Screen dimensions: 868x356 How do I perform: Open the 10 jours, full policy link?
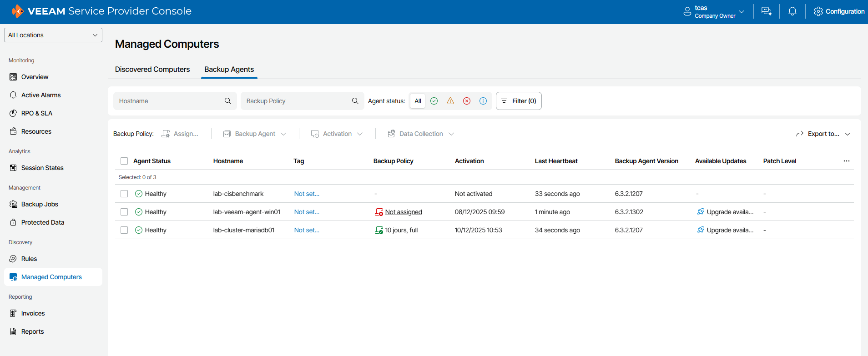pyautogui.click(x=401, y=230)
